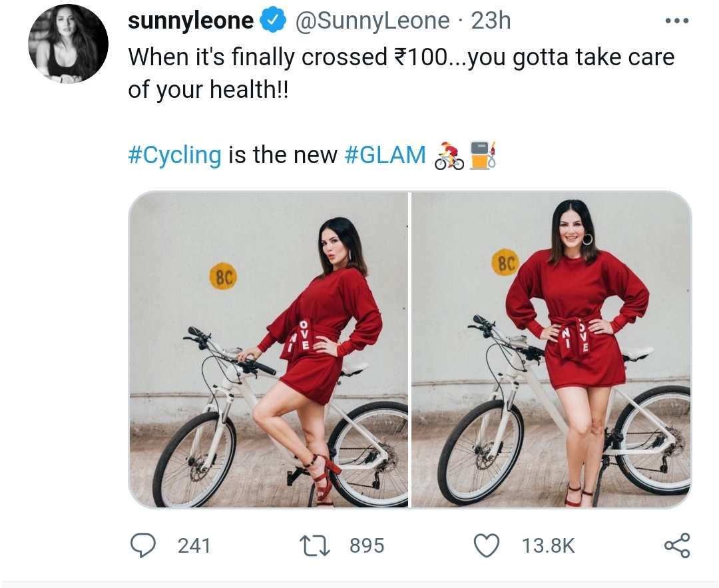The height and width of the screenshot is (588, 719).
Task: Open the @SunnyLeone handle link
Action: (371, 21)
